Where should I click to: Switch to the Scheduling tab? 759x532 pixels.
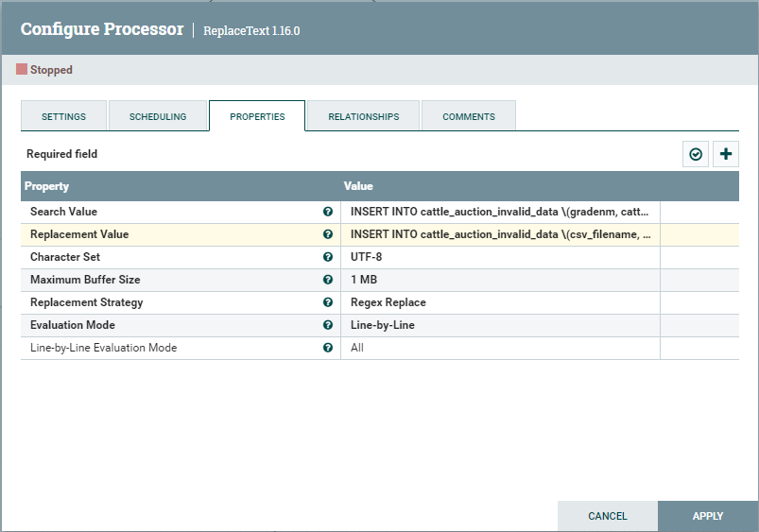click(x=158, y=116)
